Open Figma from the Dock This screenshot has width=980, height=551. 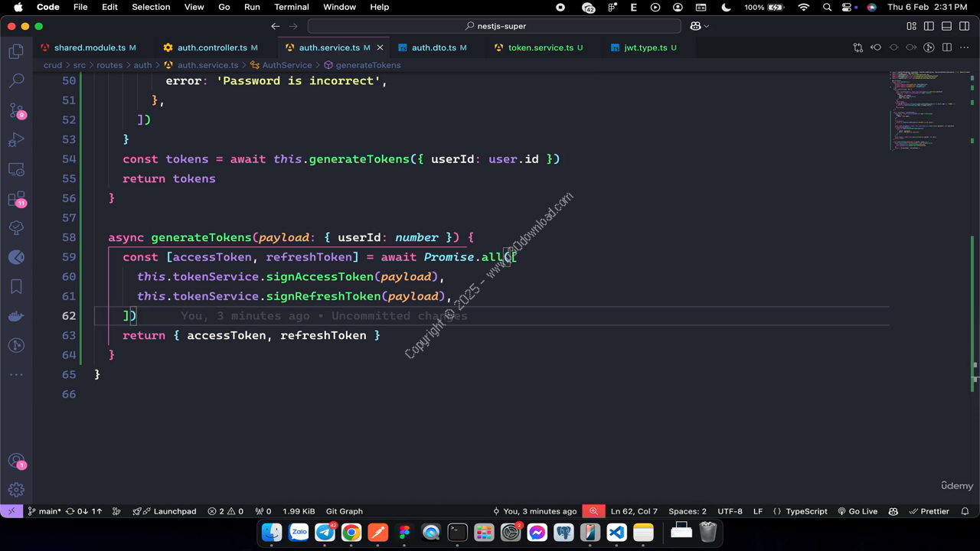click(x=404, y=532)
